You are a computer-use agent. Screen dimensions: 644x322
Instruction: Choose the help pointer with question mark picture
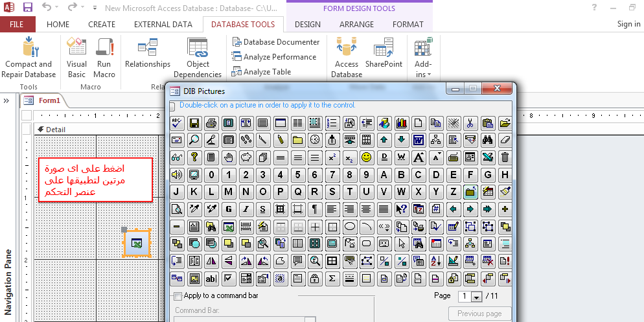pos(401,209)
